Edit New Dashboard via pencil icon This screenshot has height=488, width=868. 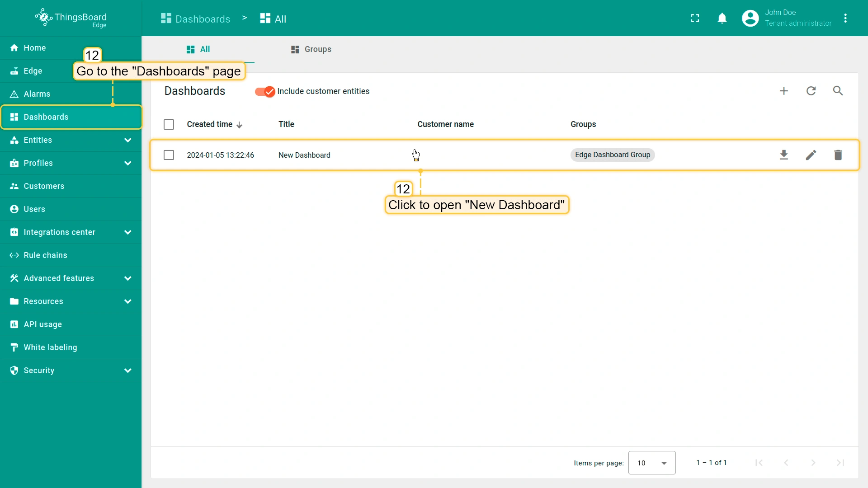[x=811, y=155]
